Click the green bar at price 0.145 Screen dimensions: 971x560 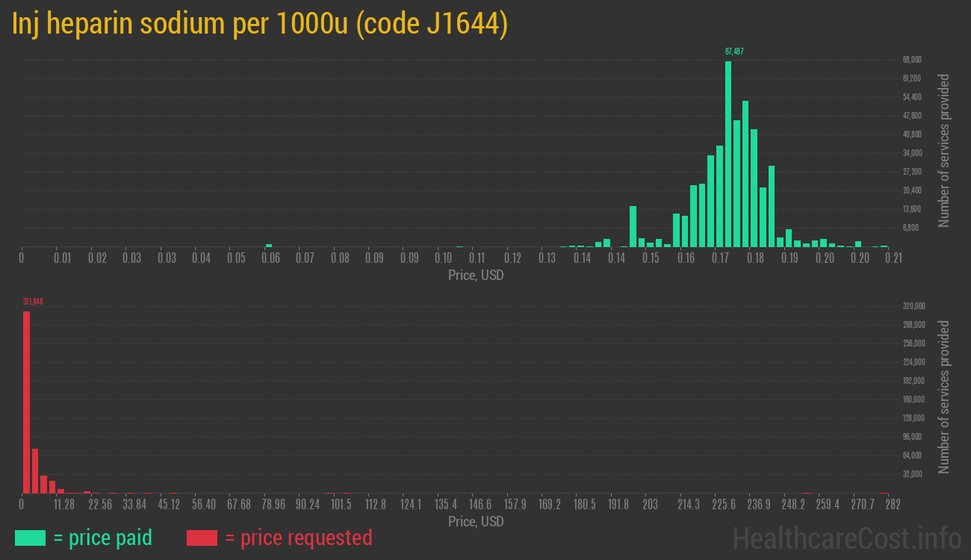pos(633,225)
